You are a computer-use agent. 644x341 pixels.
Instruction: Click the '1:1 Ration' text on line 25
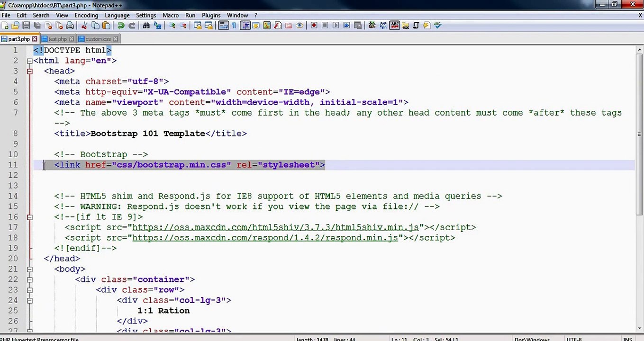[x=163, y=311]
